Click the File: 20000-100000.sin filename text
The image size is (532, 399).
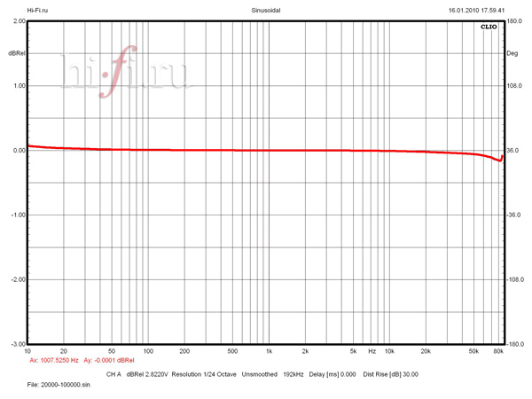click(x=60, y=386)
